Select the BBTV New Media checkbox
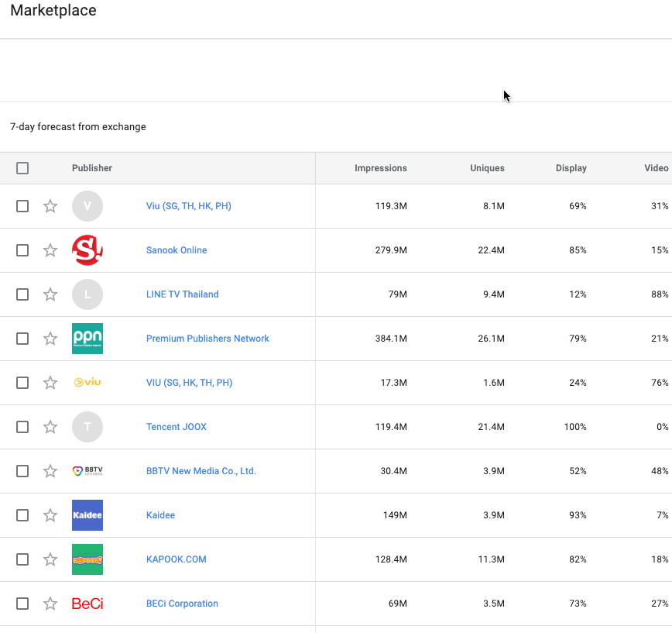 (x=22, y=471)
